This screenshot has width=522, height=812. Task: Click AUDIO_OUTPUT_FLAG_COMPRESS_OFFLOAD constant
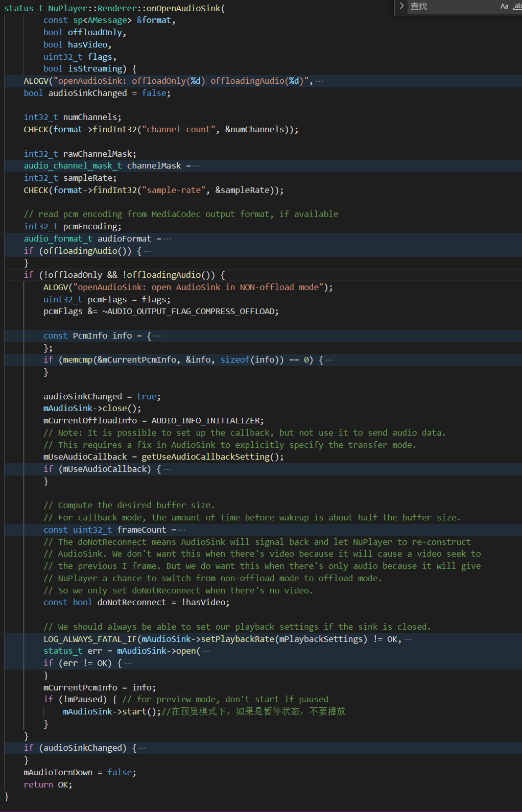[x=191, y=312]
